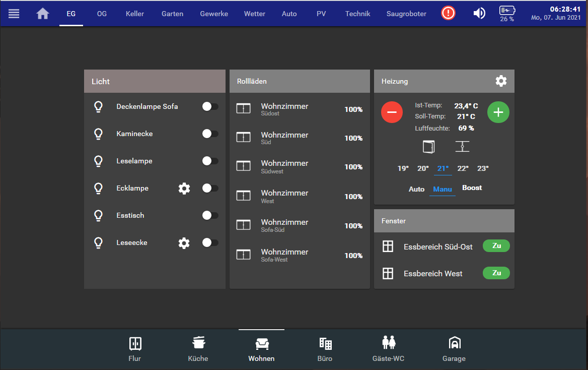Select the 23° temperature preset

[483, 169]
